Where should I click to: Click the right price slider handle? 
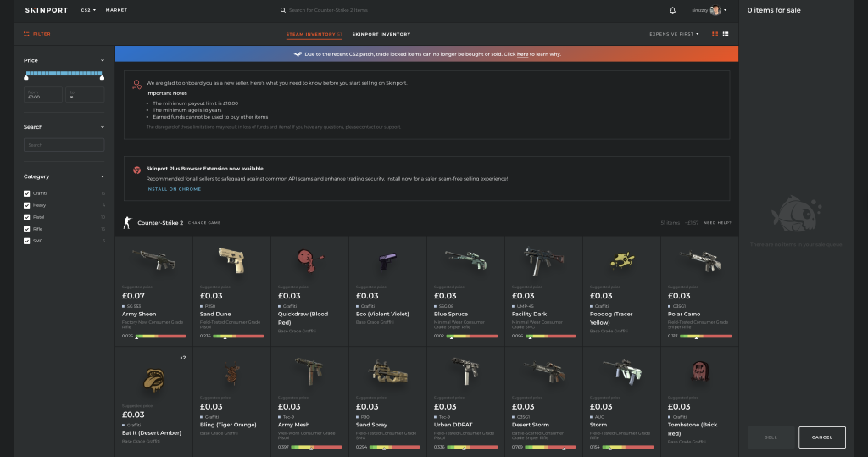(x=103, y=77)
